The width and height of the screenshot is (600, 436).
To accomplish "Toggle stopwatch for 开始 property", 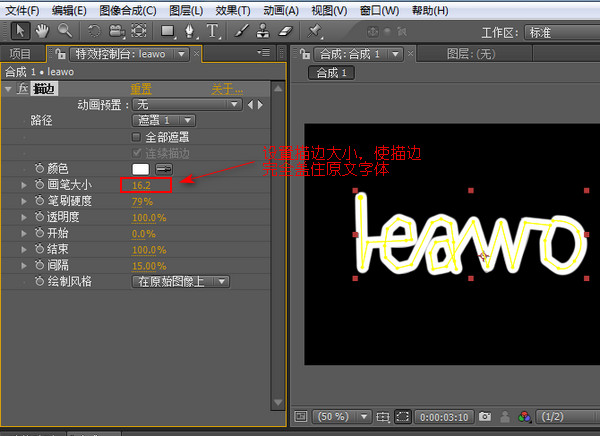I will coord(39,233).
